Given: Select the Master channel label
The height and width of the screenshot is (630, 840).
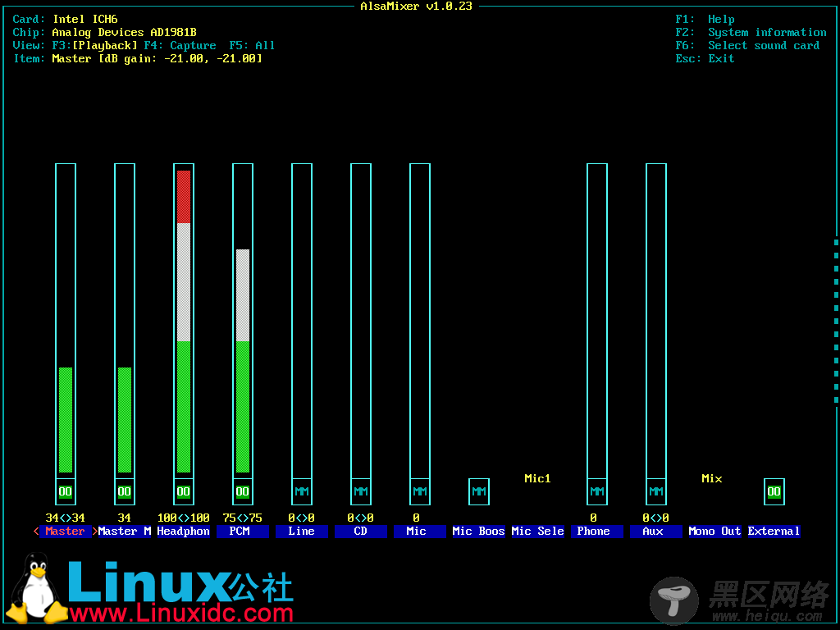Looking at the screenshot, I should [x=65, y=532].
